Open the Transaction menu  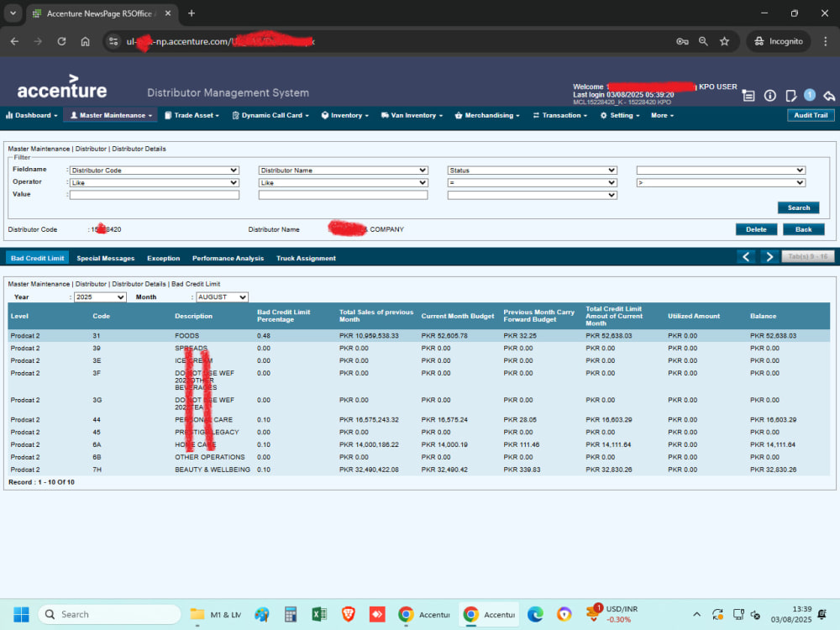coord(560,115)
